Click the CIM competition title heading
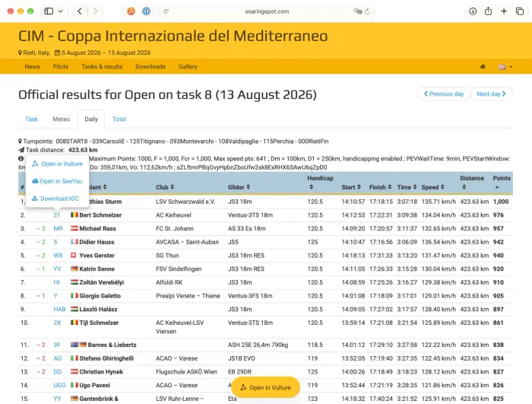 pyautogui.click(x=173, y=36)
